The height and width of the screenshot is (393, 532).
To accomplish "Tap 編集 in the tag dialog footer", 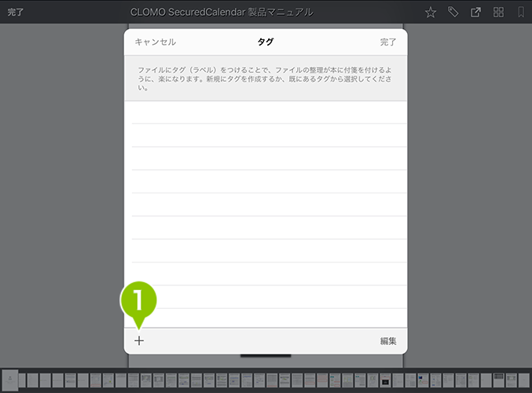I will 388,341.
